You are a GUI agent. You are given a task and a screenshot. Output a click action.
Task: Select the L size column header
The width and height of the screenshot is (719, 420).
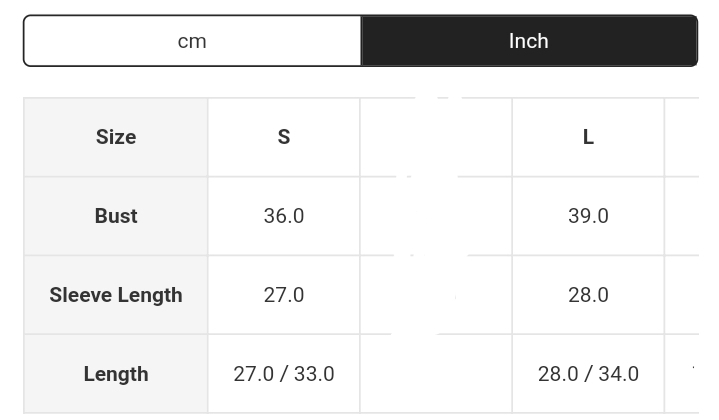pos(588,137)
